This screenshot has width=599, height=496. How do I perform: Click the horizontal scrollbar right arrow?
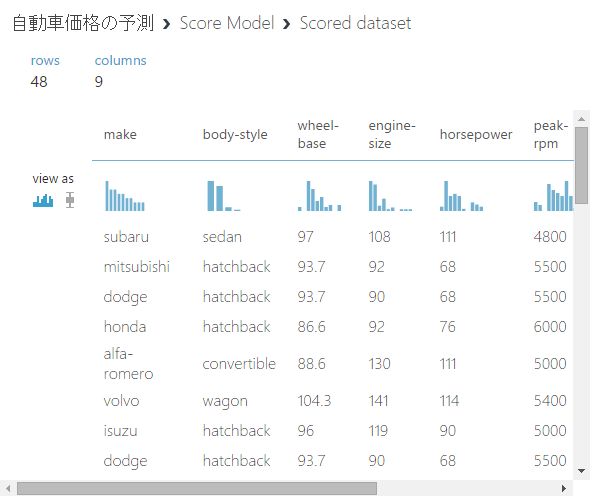point(563,488)
